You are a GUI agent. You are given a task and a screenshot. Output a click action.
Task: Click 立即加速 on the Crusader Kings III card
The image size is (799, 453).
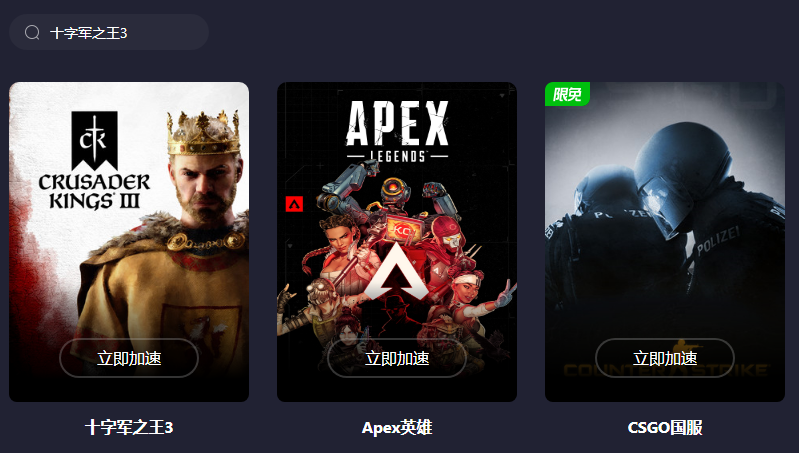(129, 358)
